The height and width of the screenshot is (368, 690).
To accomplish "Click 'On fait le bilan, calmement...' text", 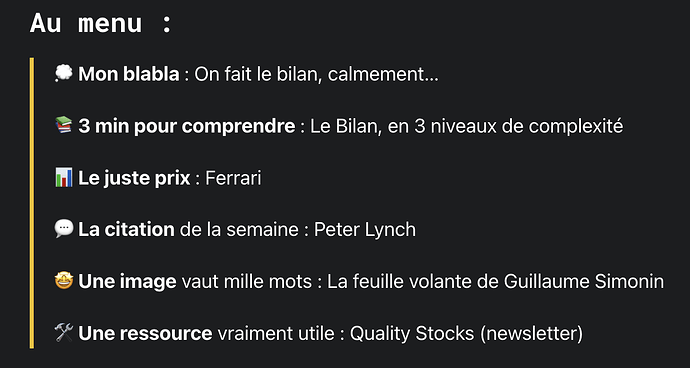I will (316, 75).
